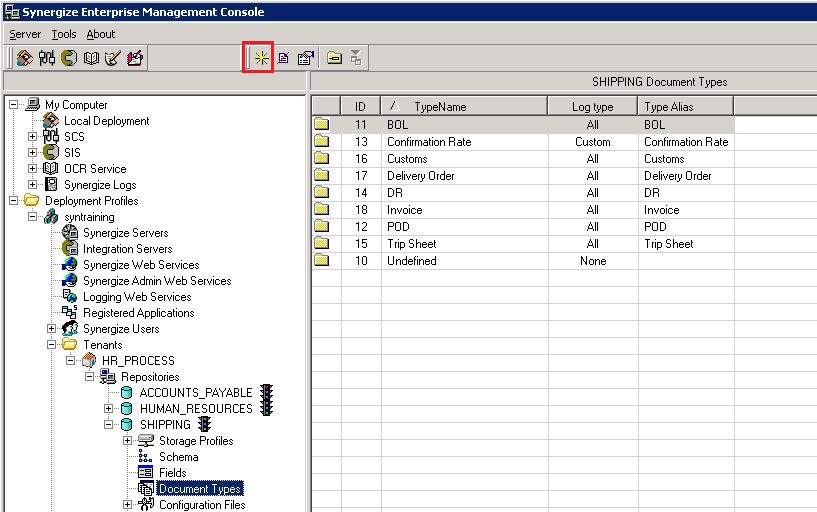Expand the OCR Service tree node
817x512 pixels.
point(32,169)
